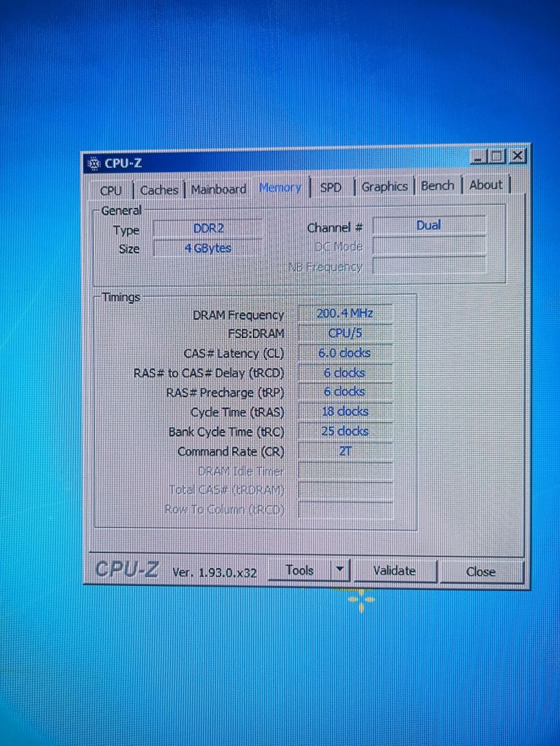Click the RAS# Precharge (tRP) label

pyautogui.click(x=225, y=393)
